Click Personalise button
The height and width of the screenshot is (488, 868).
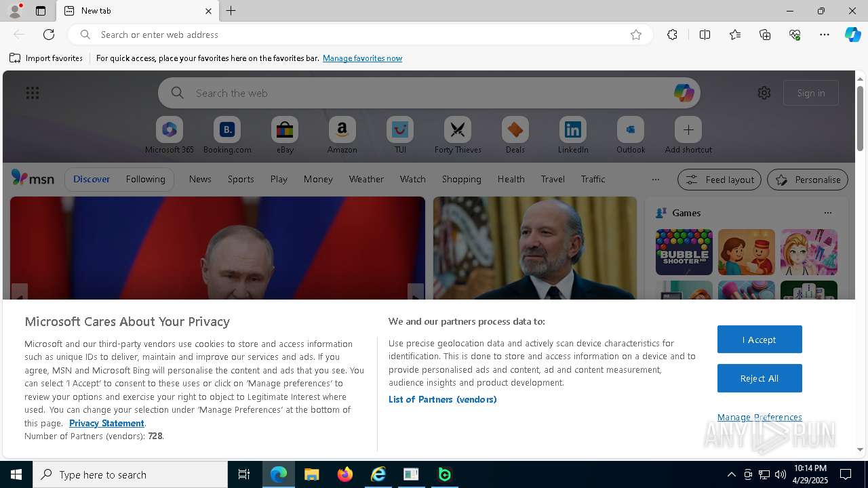coord(808,180)
